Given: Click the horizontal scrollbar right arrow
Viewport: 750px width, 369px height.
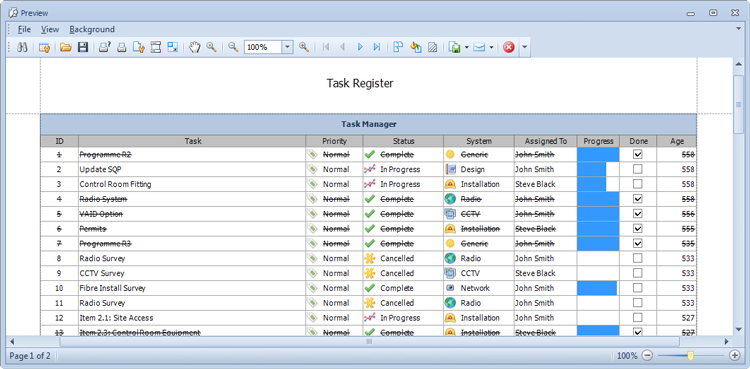Looking at the screenshot, I should [x=726, y=341].
